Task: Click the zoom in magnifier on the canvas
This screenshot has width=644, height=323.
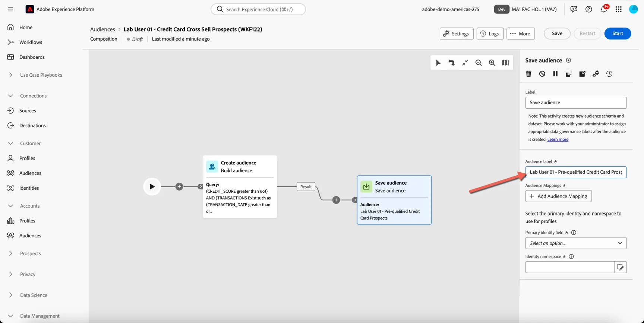Action: [x=492, y=63]
